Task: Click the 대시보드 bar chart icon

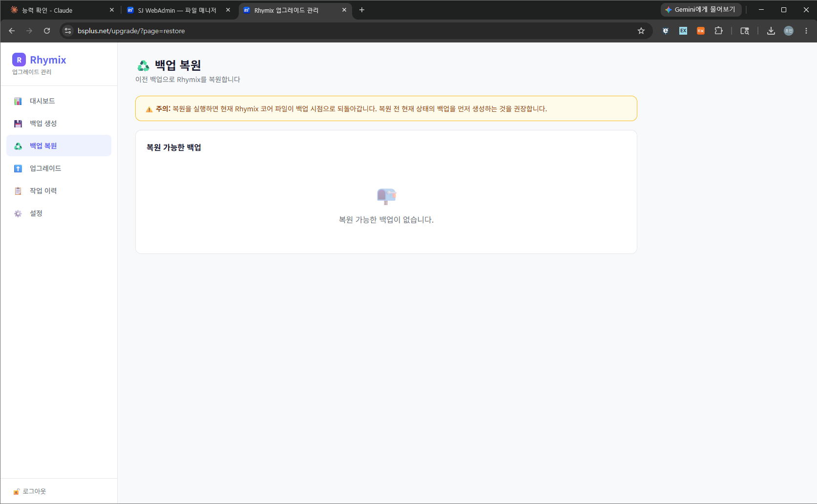Action: pyautogui.click(x=18, y=101)
